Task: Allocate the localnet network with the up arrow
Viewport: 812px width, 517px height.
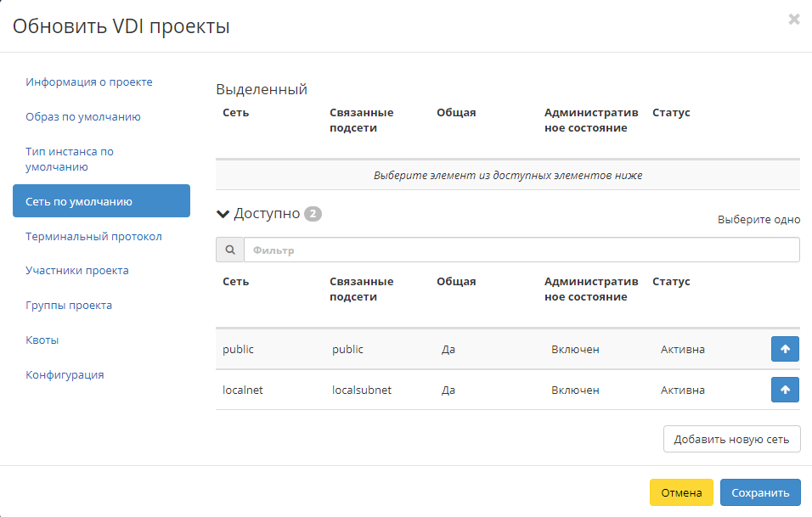Action: [x=785, y=390]
